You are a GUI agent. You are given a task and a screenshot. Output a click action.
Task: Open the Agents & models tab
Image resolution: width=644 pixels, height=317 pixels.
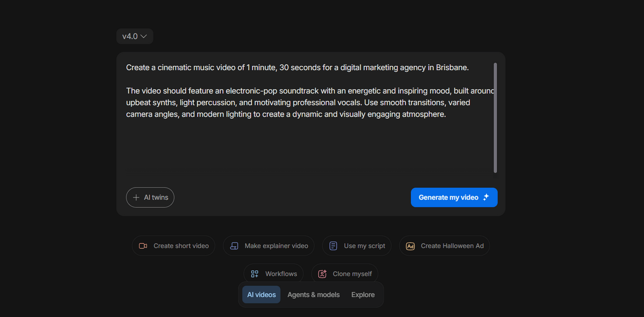coord(313,295)
